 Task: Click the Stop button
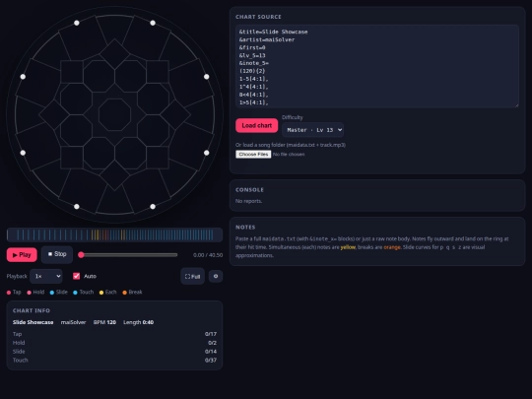click(57, 254)
